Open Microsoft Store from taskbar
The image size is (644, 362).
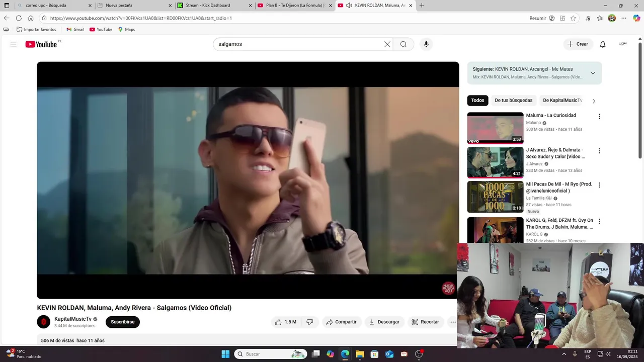(374, 354)
